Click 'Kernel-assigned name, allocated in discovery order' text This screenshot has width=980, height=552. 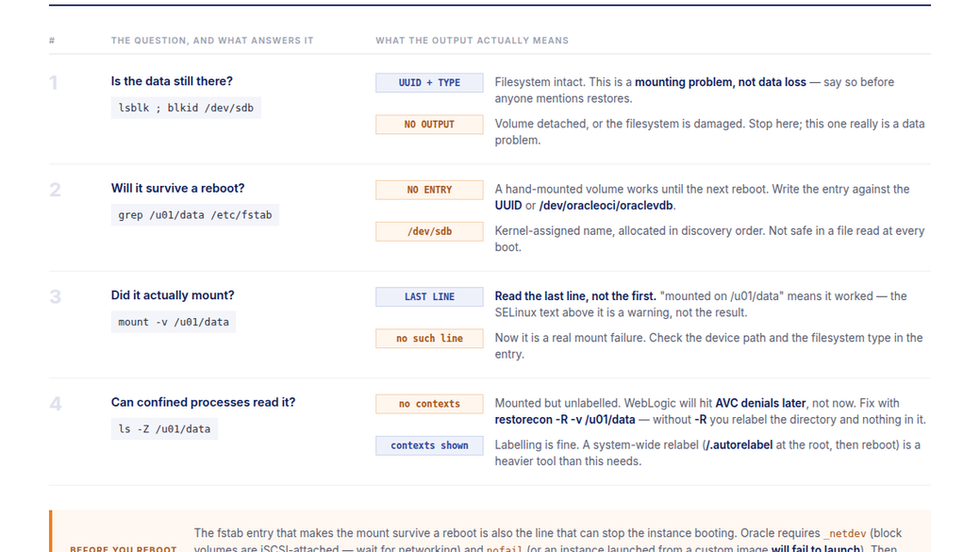click(629, 231)
